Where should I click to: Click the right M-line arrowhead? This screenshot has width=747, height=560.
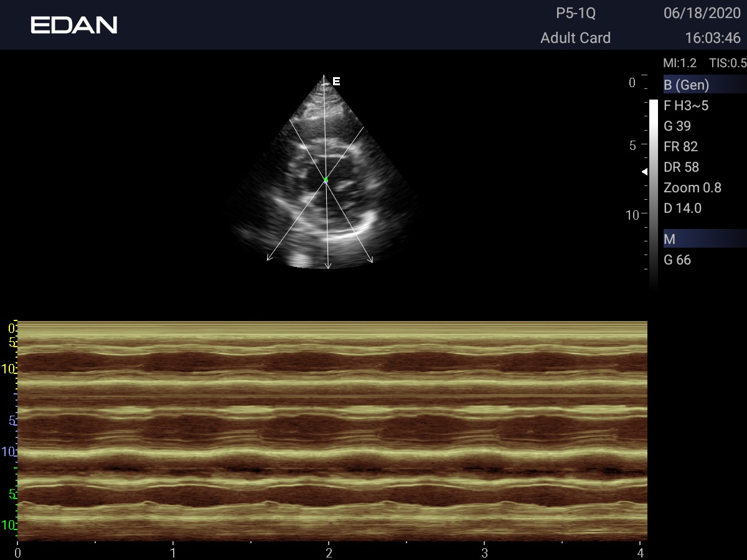click(x=370, y=260)
